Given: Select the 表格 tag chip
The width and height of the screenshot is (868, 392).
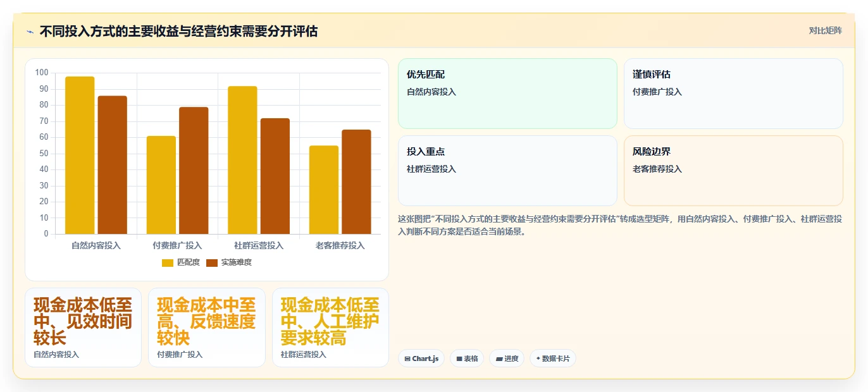Looking at the screenshot, I should (x=467, y=358).
